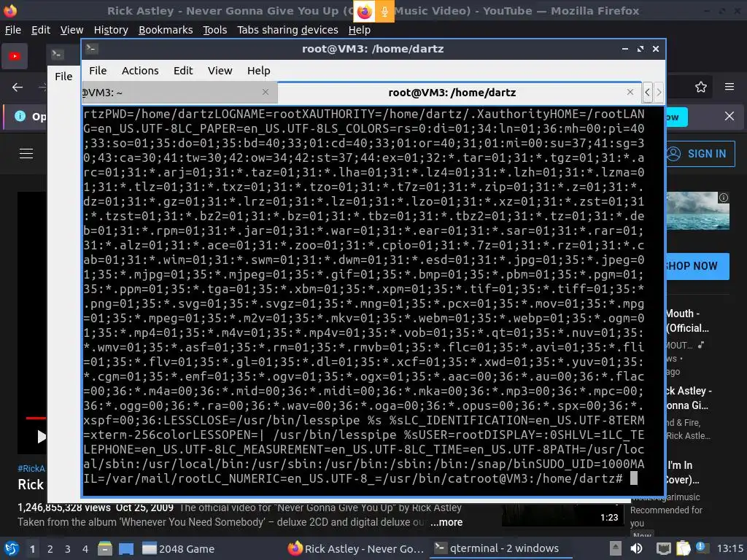Bookmark this page with the star icon

pyautogui.click(x=700, y=87)
